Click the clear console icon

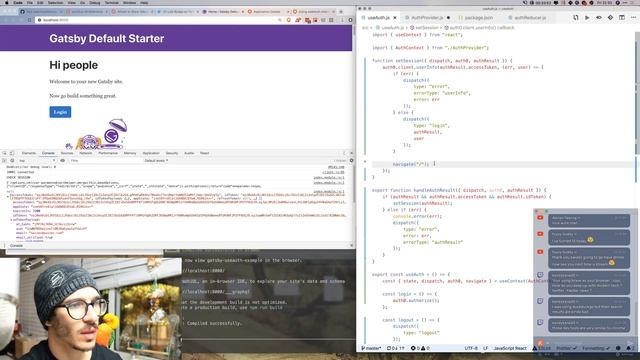[12, 160]
